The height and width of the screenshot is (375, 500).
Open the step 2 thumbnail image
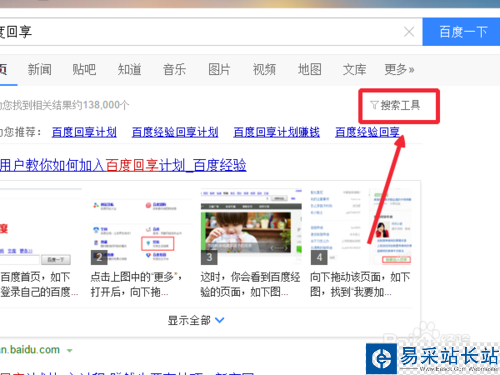coord(141,227)
